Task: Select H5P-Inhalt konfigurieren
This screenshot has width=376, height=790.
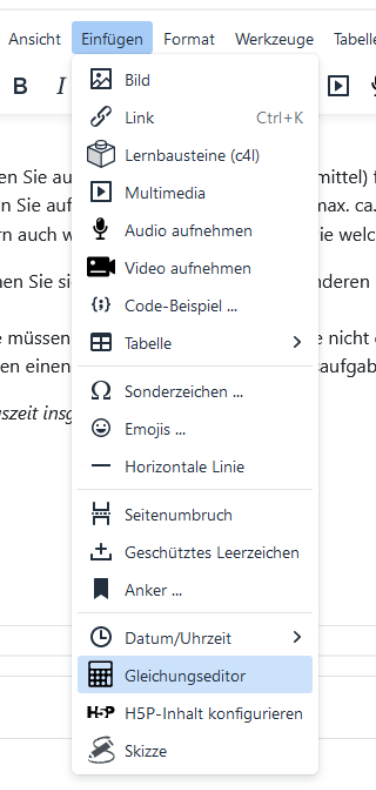Action: (195, 713)
